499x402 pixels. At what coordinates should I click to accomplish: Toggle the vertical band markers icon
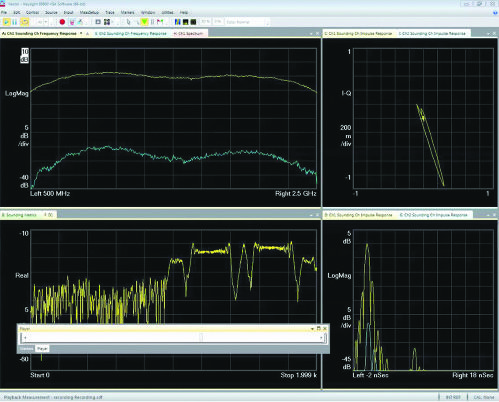pos(152,22)
